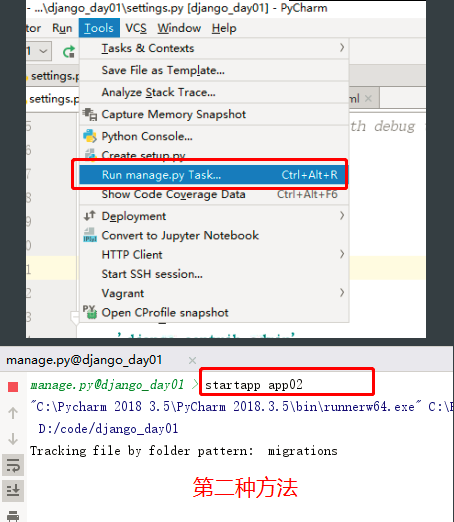454x522 pixels.
Task: Click the Python Console icon
Action: pos(90,136)
